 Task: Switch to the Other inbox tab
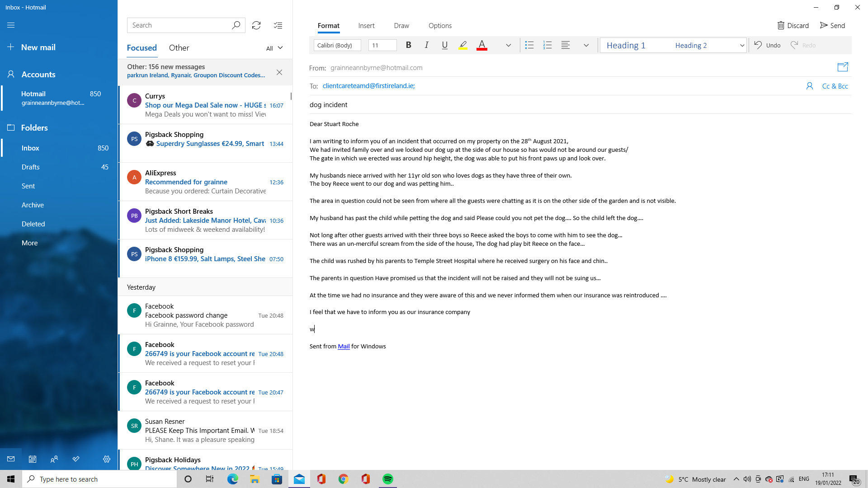(179, 48)
